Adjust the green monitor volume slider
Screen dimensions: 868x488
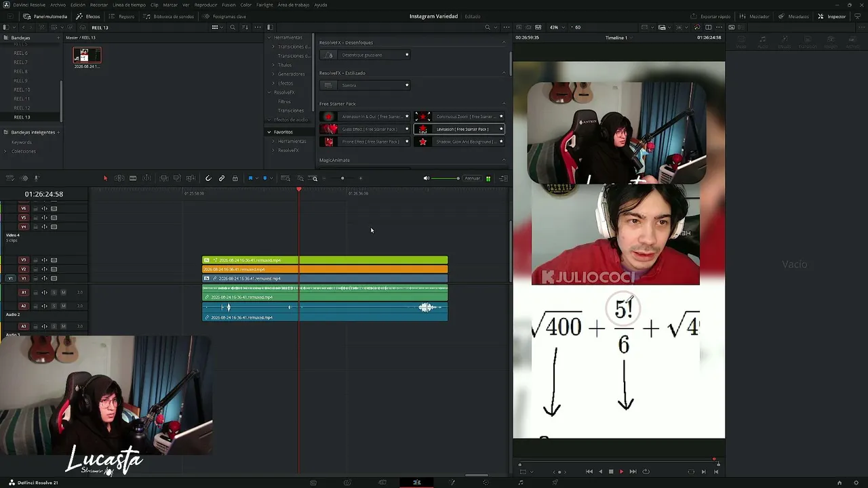446,178
